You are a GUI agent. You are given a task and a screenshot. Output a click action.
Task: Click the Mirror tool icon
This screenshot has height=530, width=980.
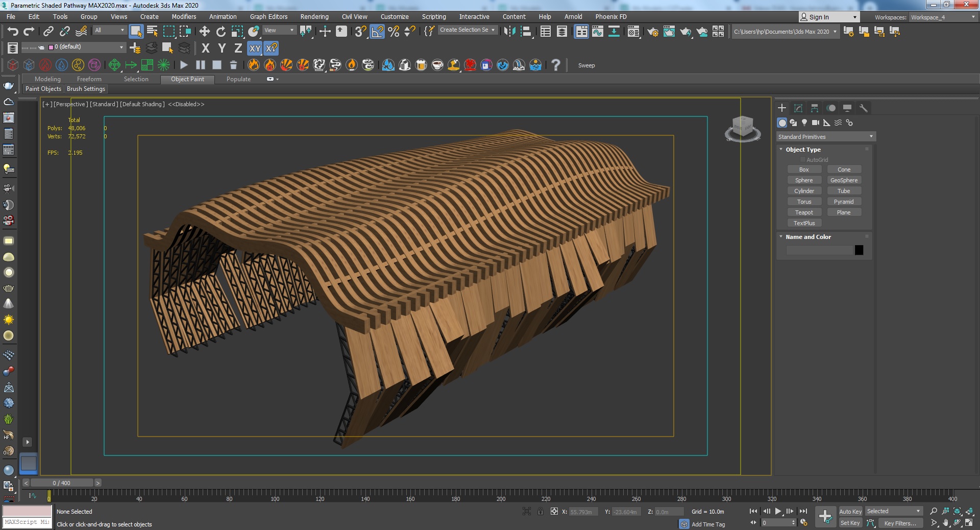[x=509, y=32]
